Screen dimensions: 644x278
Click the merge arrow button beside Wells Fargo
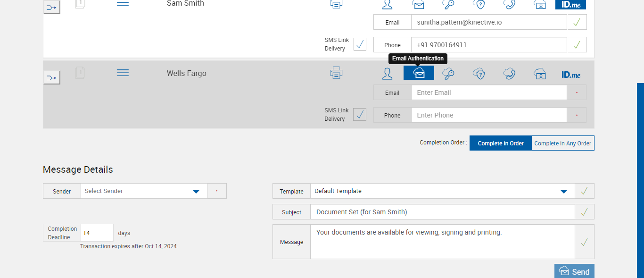click(x=52, y=77)
